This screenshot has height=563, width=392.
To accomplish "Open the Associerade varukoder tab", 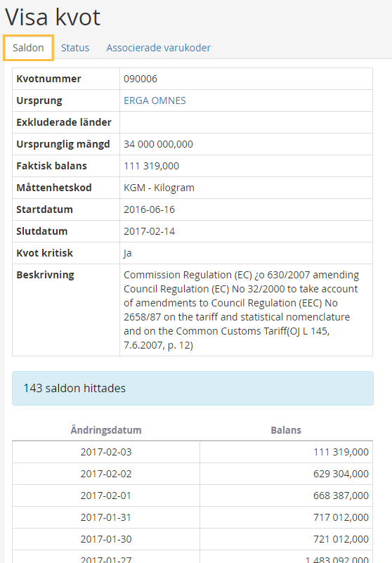I will click(158, 48).
